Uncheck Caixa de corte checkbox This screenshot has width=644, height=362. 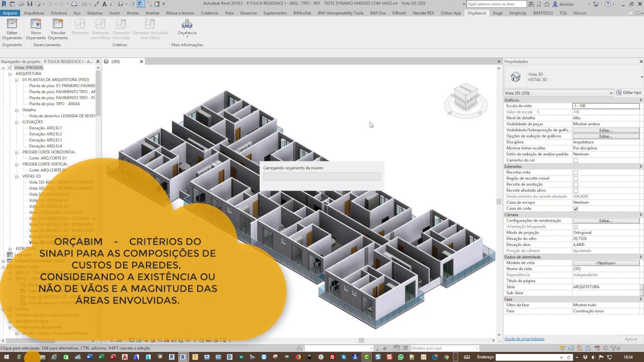tap(576, 209)
